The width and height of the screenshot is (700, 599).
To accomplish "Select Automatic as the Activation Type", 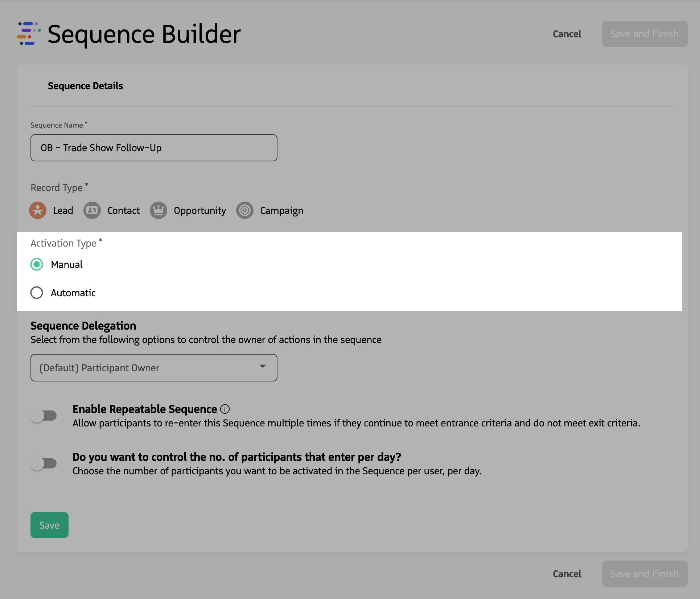I will pyautogui.click(x=37, y=293).
